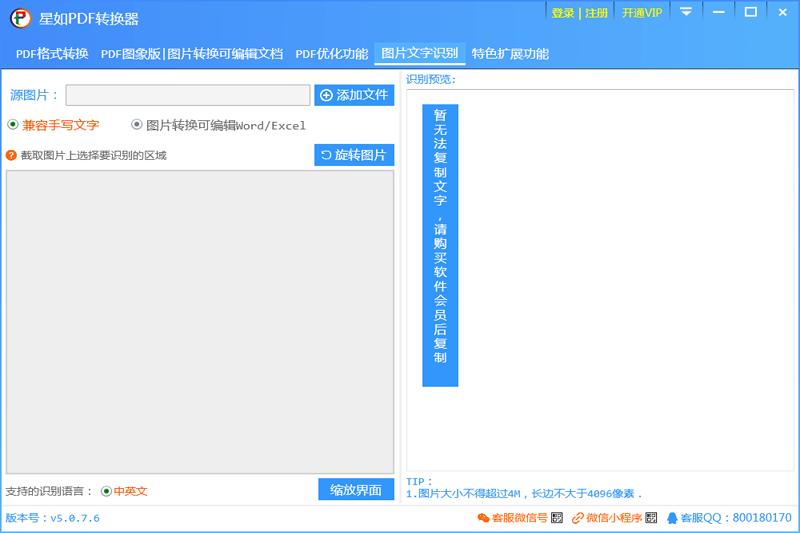Image resolution: width=800 pixels, height=533 pixels.
Task: Click the 微信小程序 text link
Action: coord(614,518)
